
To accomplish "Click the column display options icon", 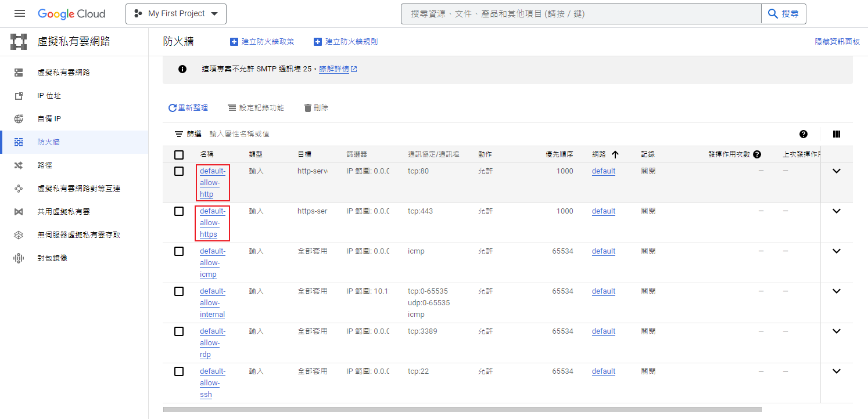I will coord(837,133).
